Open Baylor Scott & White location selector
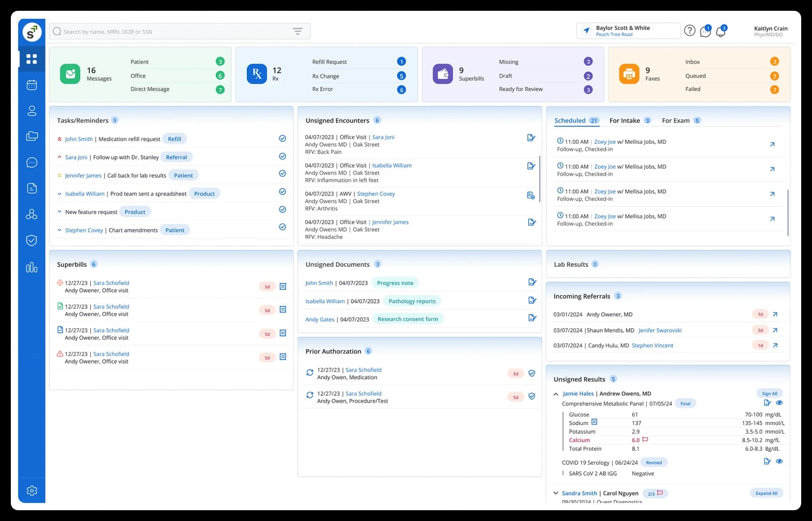 click(x=628, y=31)
